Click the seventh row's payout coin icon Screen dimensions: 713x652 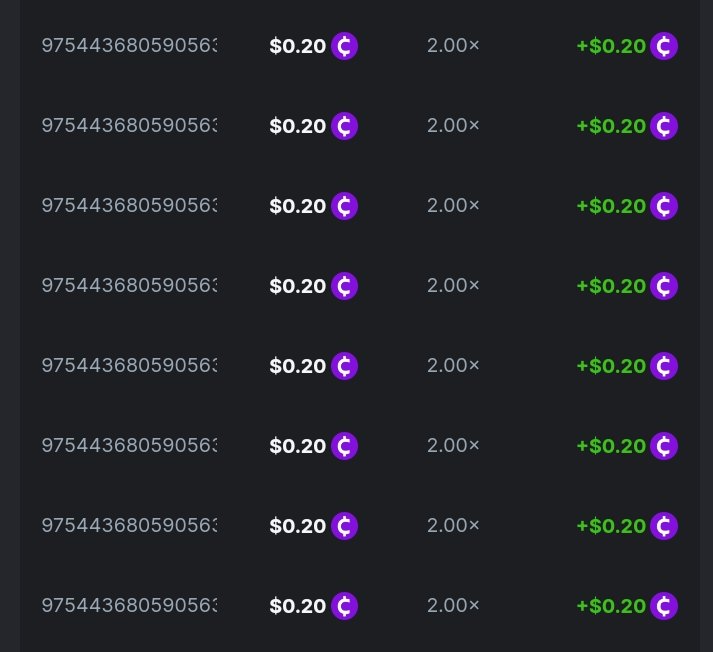pos(664,526)
